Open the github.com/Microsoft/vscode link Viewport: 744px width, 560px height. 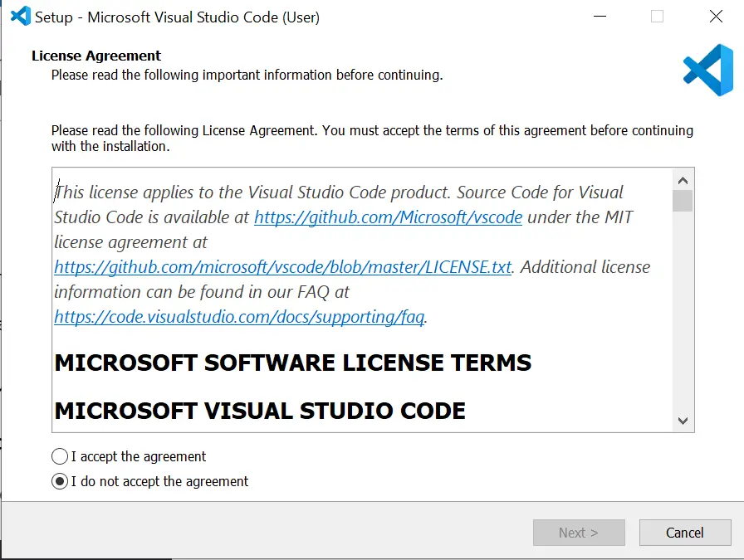[x=388, y=217]
